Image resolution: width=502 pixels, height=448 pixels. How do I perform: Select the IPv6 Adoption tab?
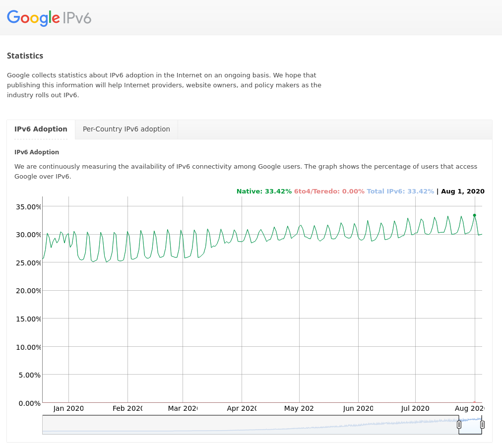coord(41,129)
